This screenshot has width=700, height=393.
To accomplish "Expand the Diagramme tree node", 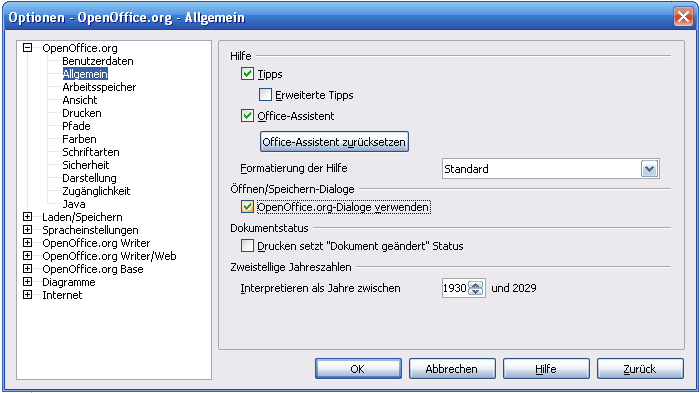I will pos(28,282).
